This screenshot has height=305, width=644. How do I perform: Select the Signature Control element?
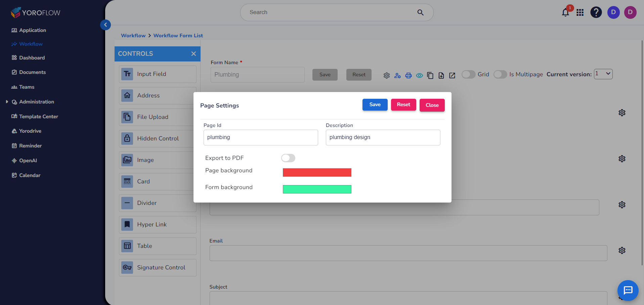pyautogui.click(x=157, y=267)
